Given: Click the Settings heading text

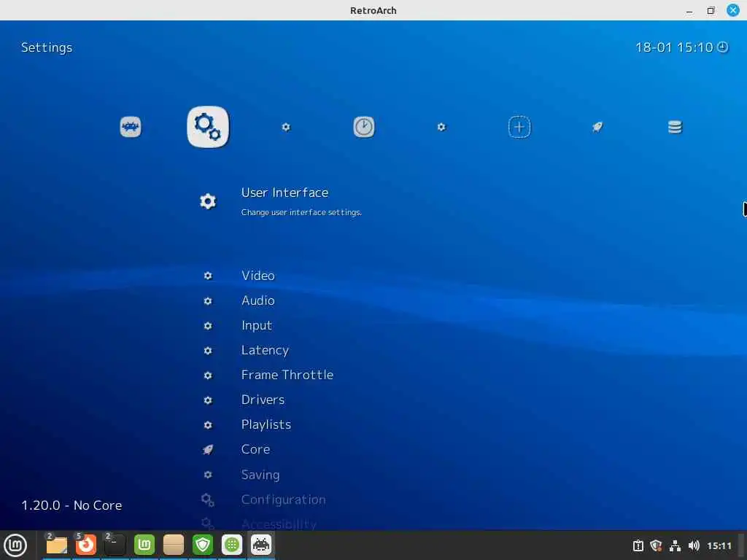Looking at the screenshot, I should 47,47.
